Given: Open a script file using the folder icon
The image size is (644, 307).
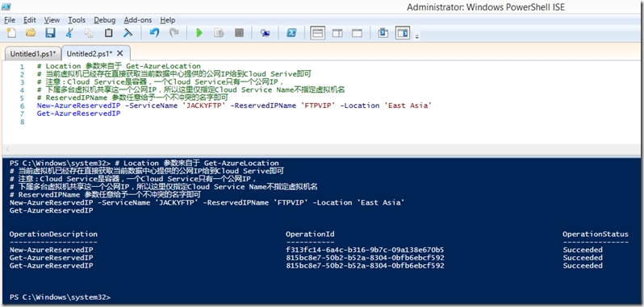Looking at the screenshot, I should point(31,33).
